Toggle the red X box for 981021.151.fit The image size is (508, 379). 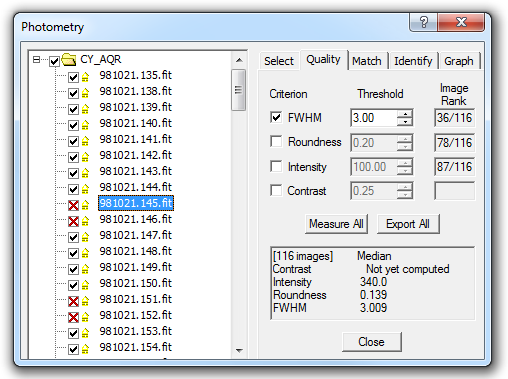pos(73,301)
